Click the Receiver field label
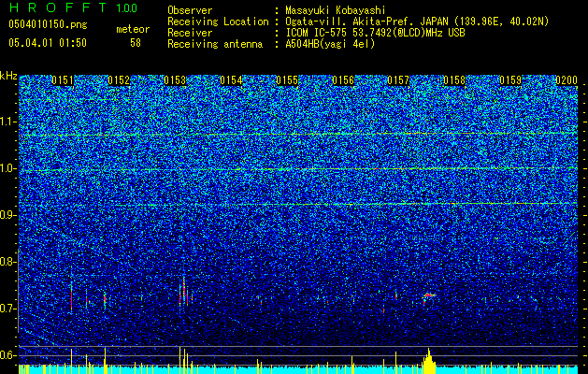The width and height of the screenshot is (588, 374). click(x=190, y=33)
